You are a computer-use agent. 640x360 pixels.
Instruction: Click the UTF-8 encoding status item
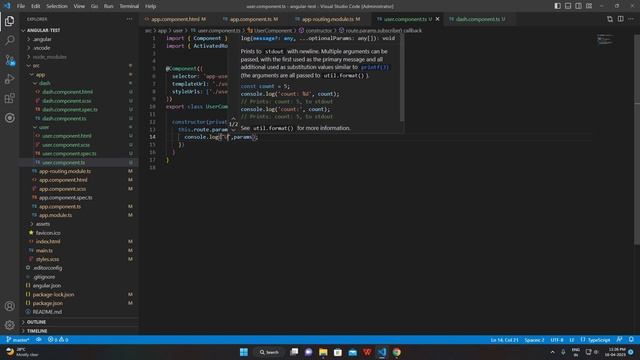tap(557, 340)
